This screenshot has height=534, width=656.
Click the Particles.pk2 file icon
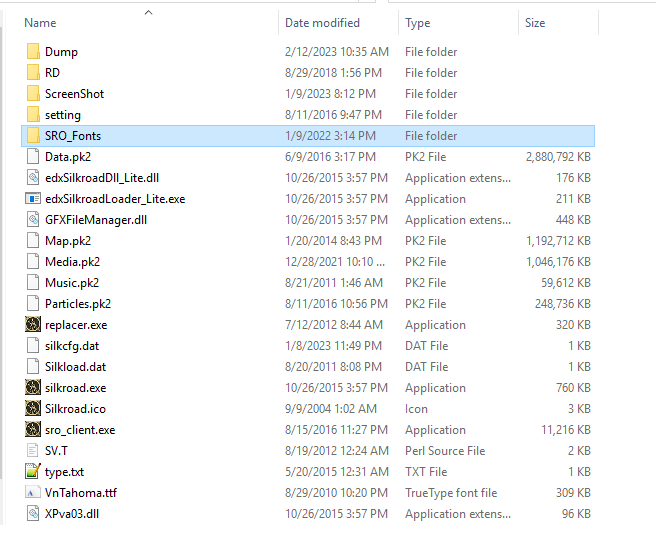[x=33, y=303]
